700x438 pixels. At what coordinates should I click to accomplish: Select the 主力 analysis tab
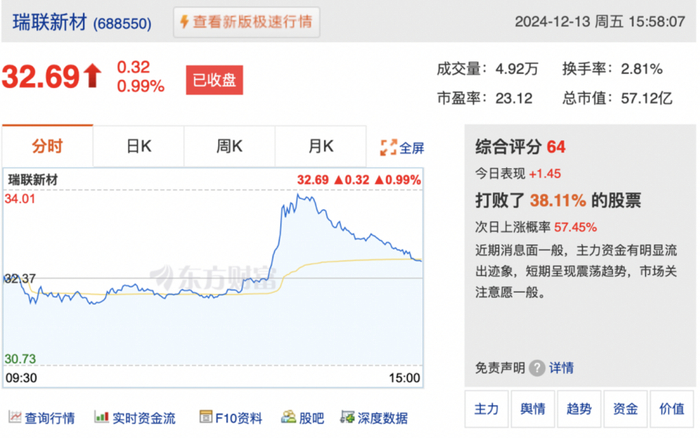pos(486,409)
